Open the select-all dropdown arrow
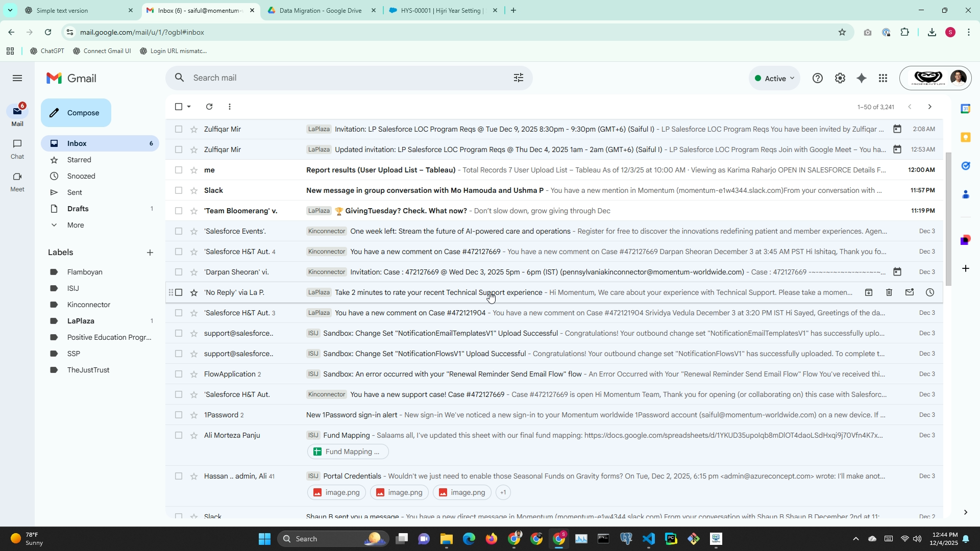This screenshot has width=980, height=551. click(189, 107)
